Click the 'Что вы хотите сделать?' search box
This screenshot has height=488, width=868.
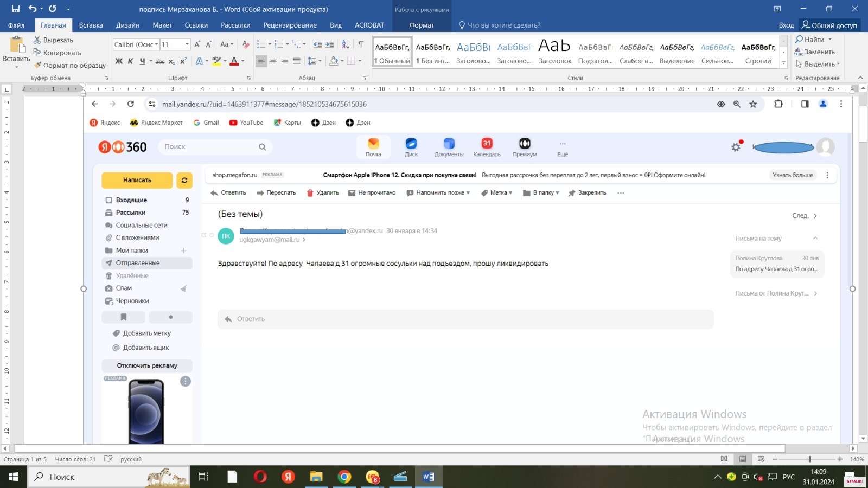click(x=503, y=25)
